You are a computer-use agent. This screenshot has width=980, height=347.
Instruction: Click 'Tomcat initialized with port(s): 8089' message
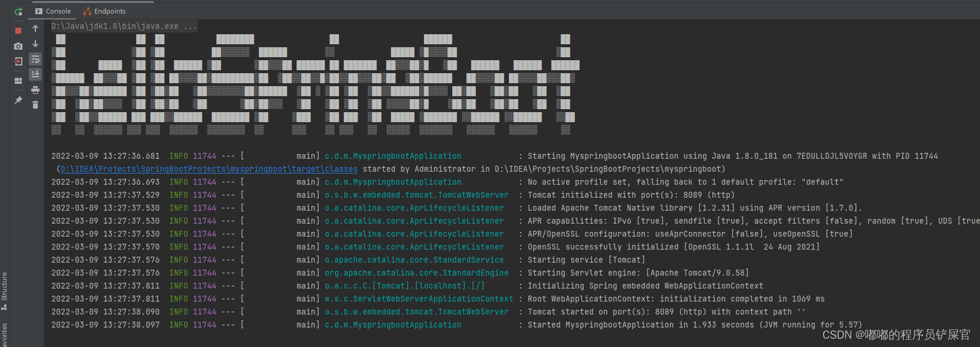pos(631,195)
